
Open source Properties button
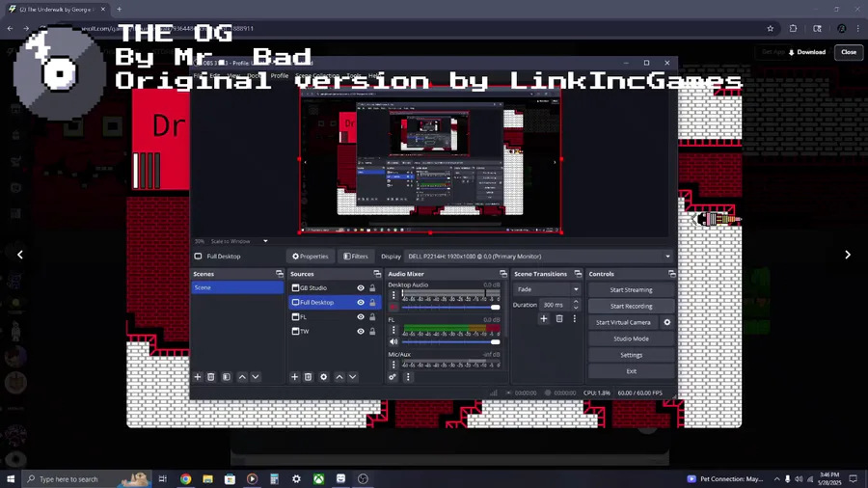tap(310, 257)
